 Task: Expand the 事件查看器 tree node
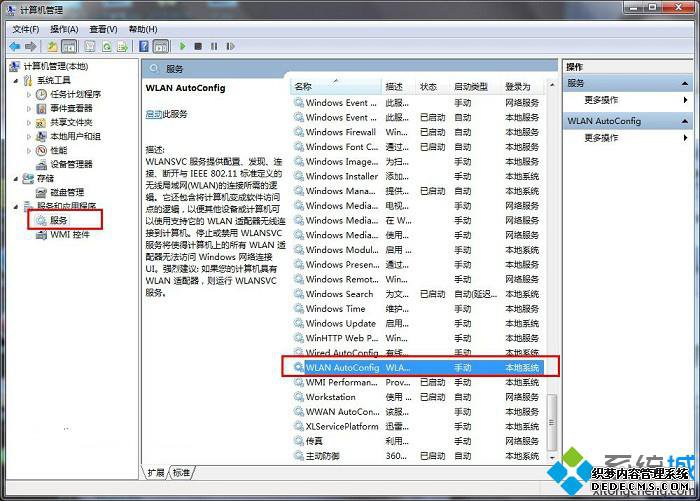point(29,108)
